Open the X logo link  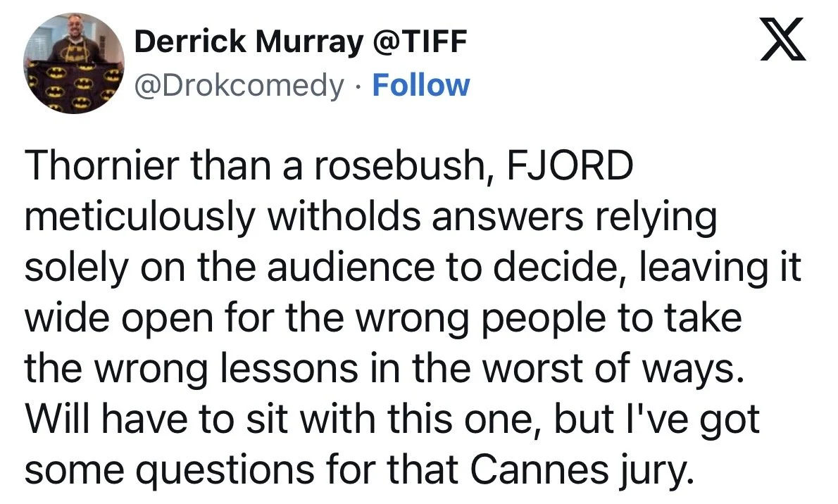tap(783, 39)
